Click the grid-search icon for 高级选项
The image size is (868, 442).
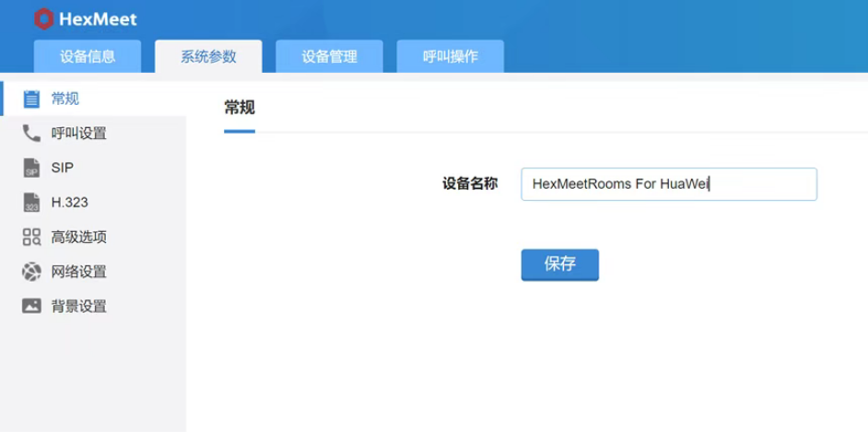[x=31, y=238]
